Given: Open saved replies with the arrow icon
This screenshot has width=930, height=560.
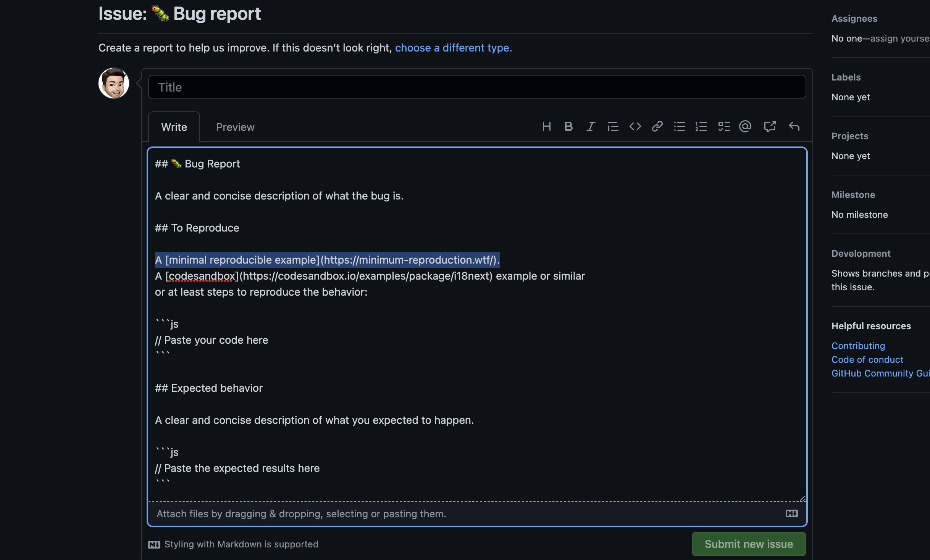Looking at the screenshot, I should (794, 127).
